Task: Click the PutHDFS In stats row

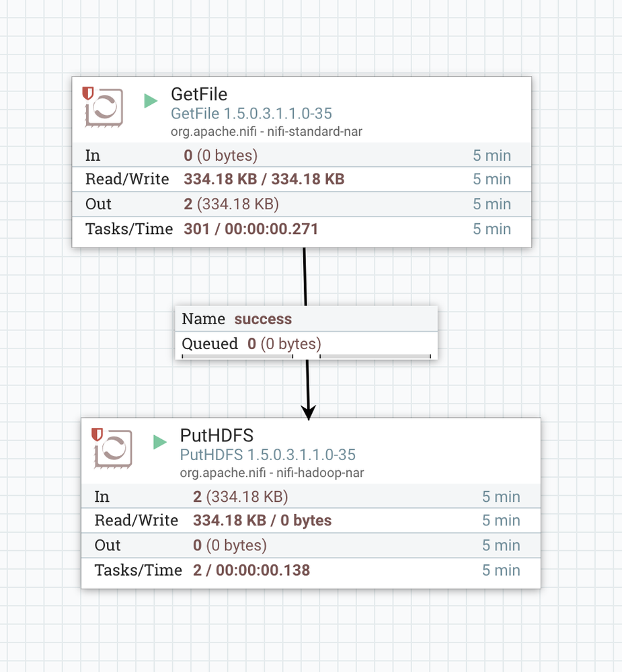Action: (311, 496)
